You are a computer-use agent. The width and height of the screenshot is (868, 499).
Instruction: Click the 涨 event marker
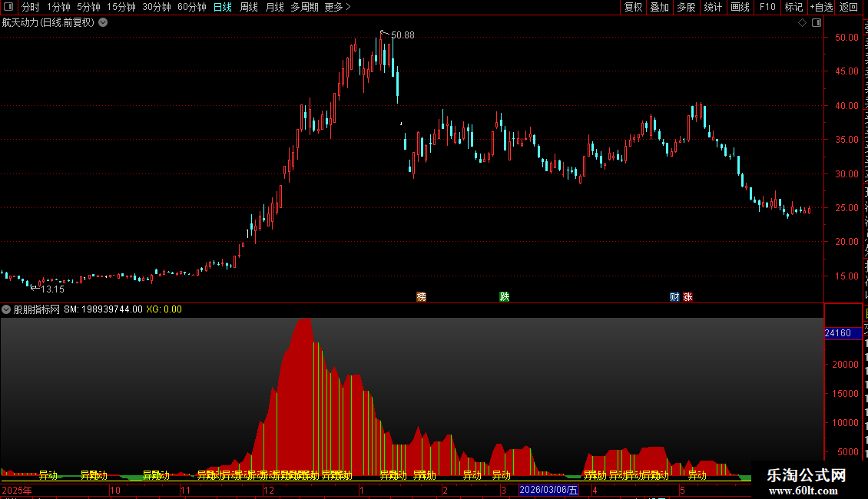coord(687,297)
